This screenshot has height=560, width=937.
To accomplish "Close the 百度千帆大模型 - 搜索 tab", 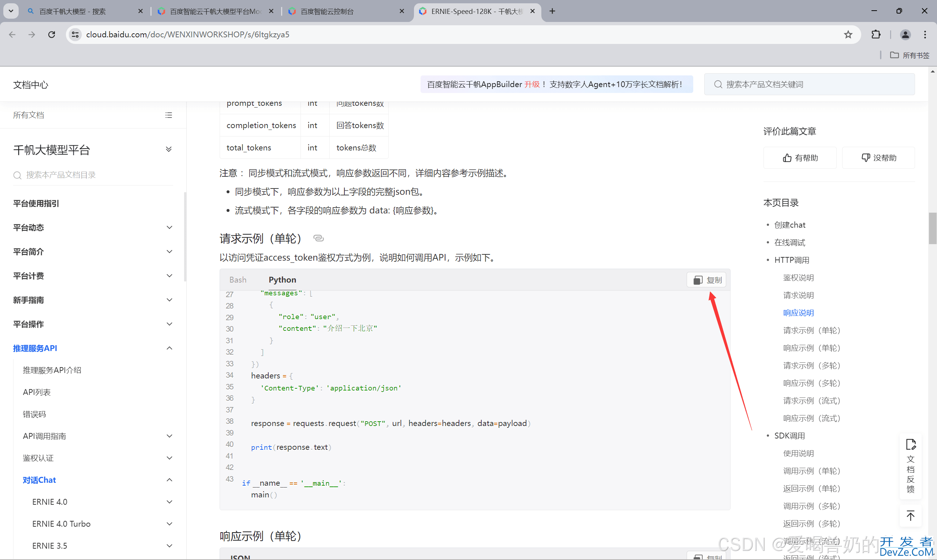I will pyautogui.click(x=141, y=11).
